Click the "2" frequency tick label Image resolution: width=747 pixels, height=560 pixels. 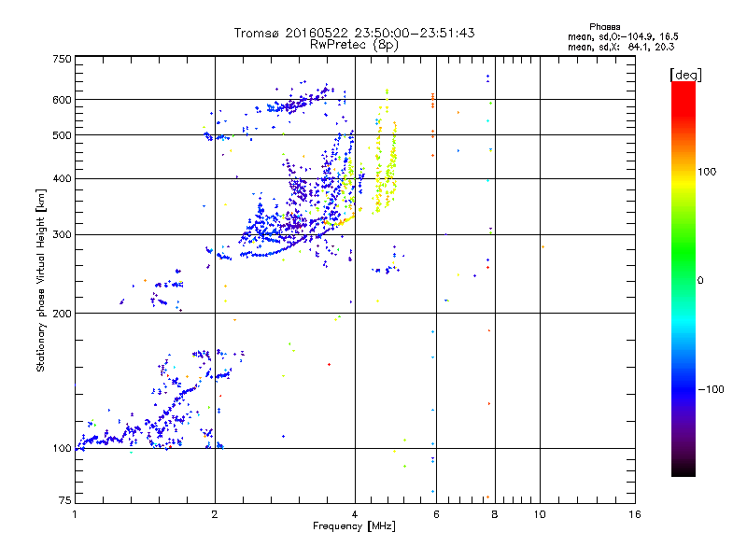(215, 514)
